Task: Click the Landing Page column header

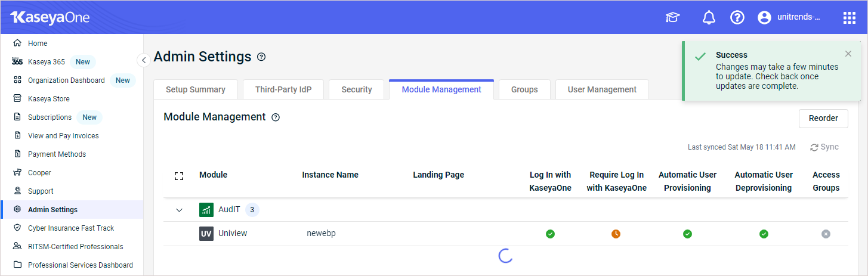Action: point(438,175)
